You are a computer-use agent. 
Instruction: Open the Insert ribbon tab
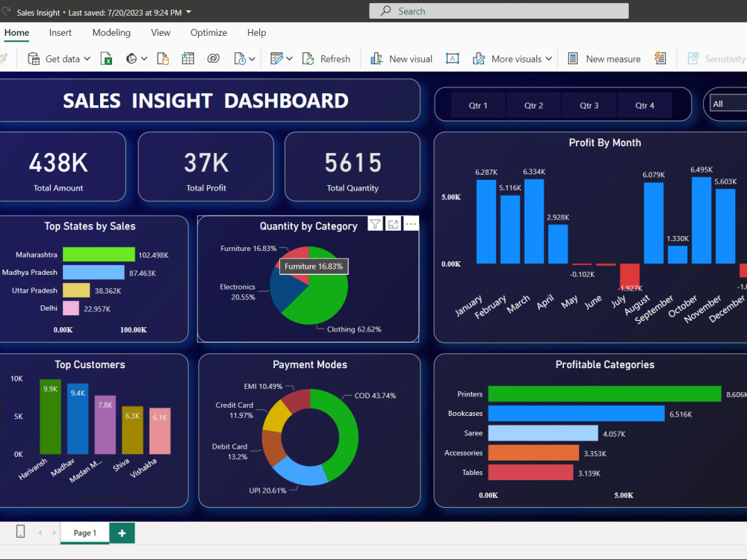(60, 32)
